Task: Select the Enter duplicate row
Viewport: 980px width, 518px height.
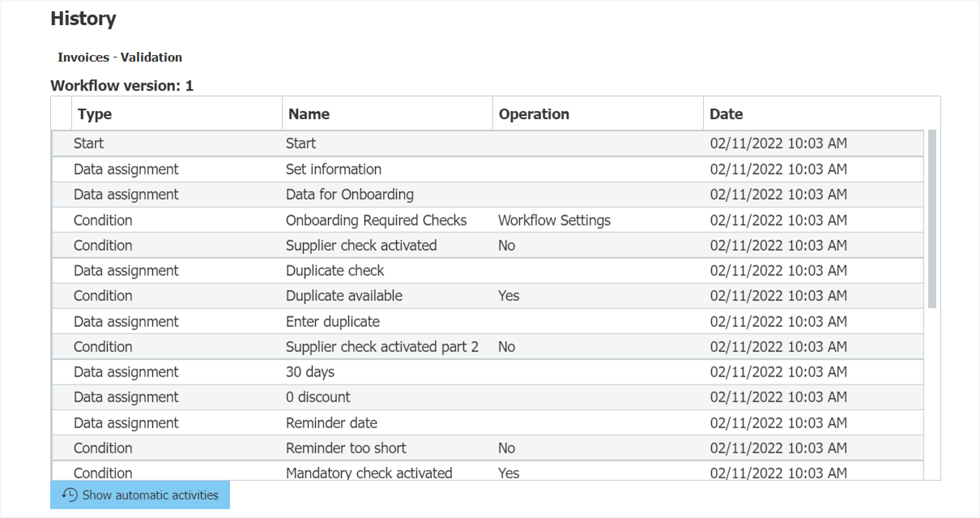Action: (x=324, y=321)
